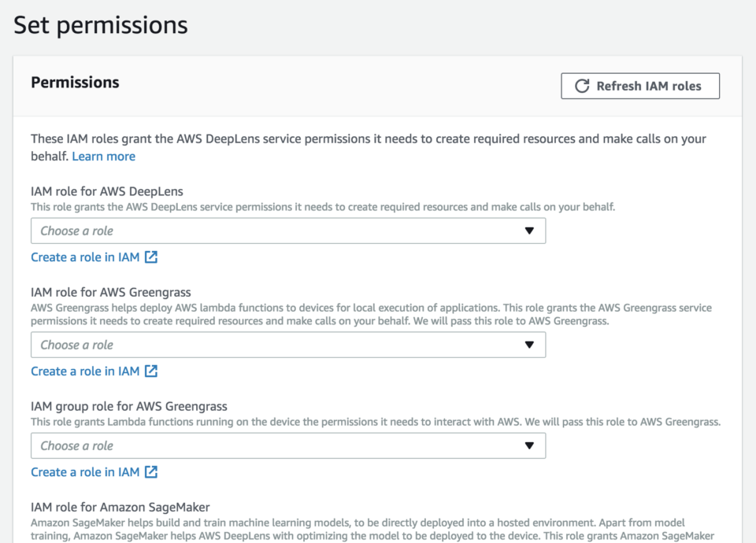Expand the arrow of the AWS DeepLens role dropdown
Viewport: 756px width, 543px height.
coord(529,231)
